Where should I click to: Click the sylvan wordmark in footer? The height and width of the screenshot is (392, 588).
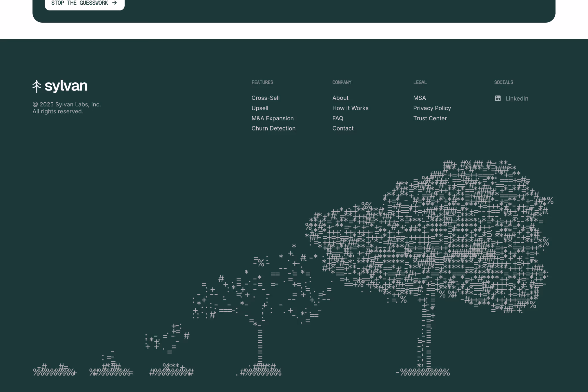[x=66, y=86]
